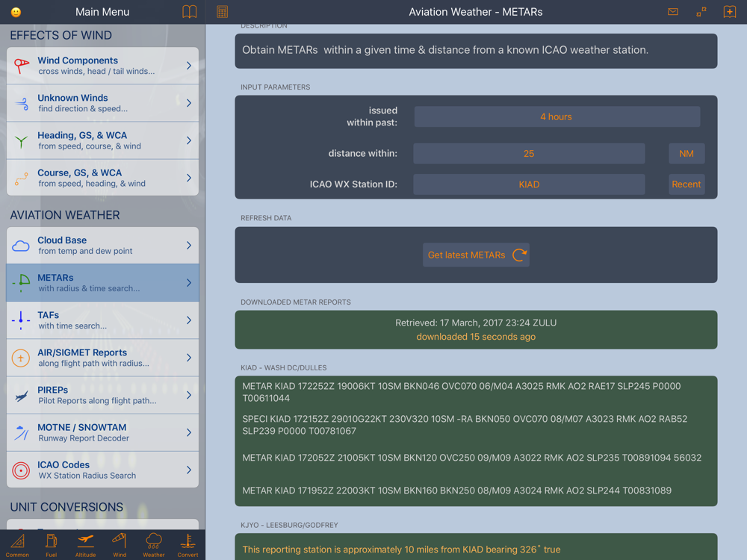Switch to the Altitude tab
747x560 pixels.
pos(85,545)
